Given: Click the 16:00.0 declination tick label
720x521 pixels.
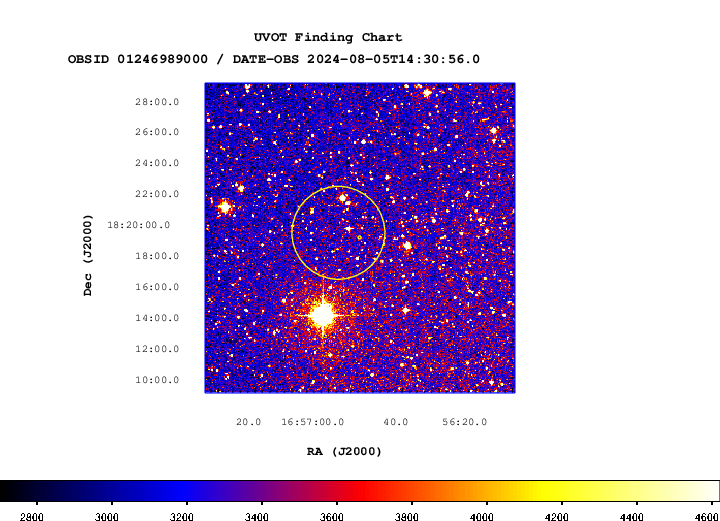Looking at the screenshot, I should click(157, 287).
